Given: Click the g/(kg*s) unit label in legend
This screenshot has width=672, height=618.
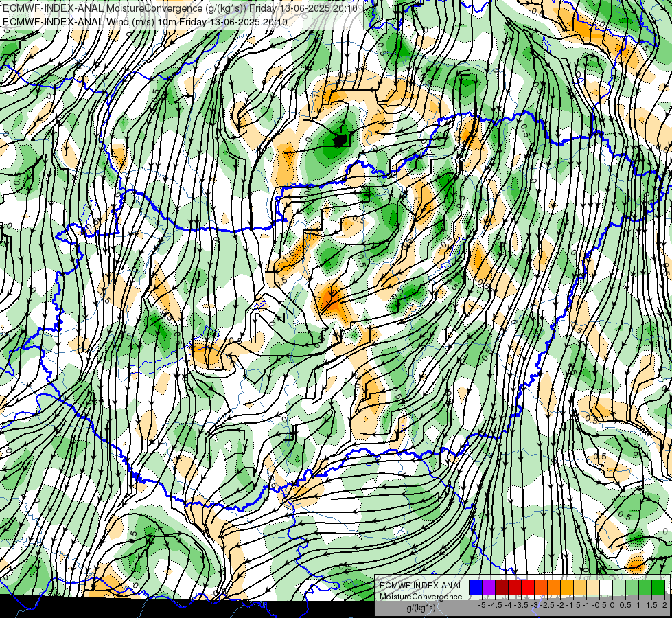Looking at the screenshot, I should coord(421,608).
